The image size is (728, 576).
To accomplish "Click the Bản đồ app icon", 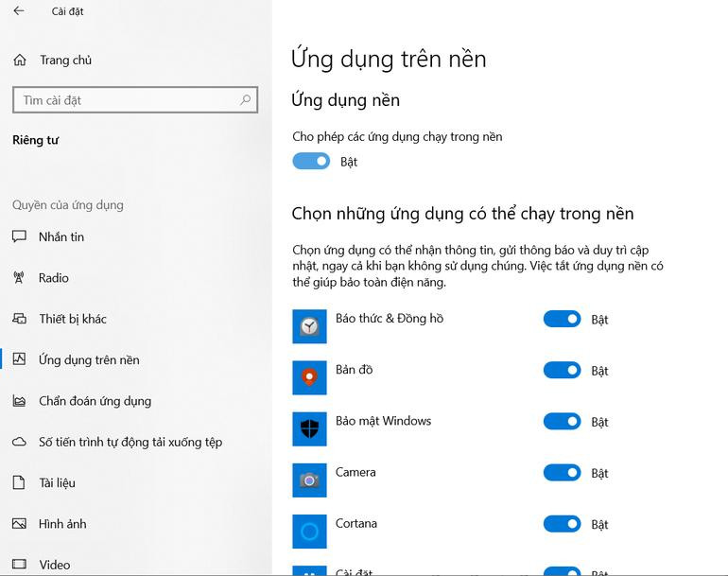I will pos(309,377).
